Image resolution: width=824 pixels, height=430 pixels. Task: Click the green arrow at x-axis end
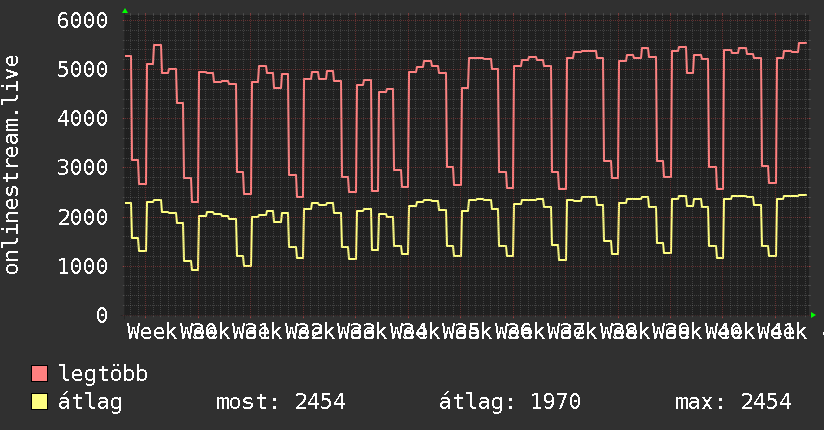coord(813,315)
